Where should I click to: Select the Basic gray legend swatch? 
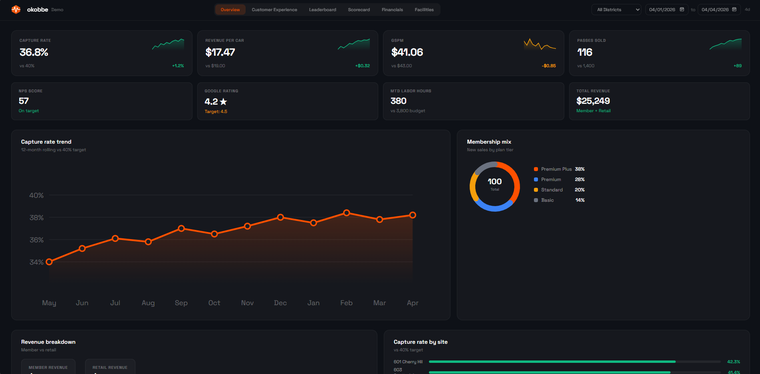coord(536,200)
